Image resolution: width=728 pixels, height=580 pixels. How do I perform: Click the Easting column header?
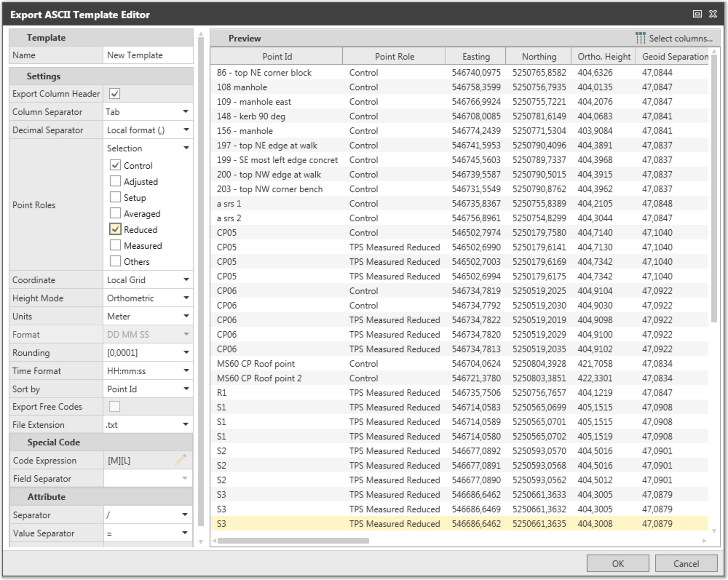(x=475, y=56)
